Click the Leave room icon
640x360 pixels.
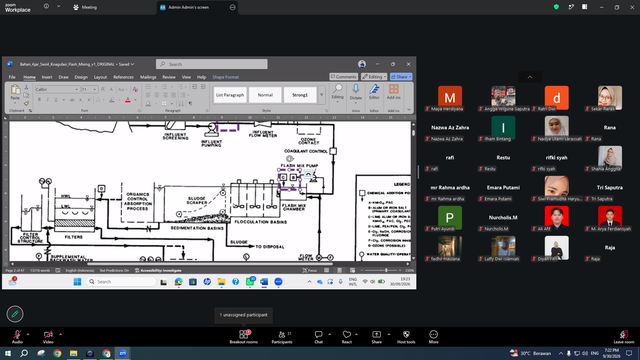[624, 336]
